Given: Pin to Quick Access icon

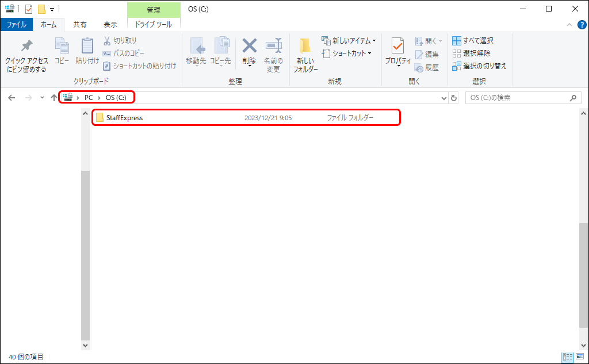Looking at the screenshot, I should [26, 46].
